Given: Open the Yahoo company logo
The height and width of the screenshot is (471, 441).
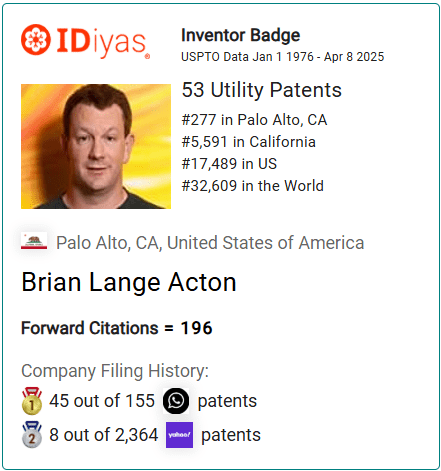Looking at the screenshot, I should pos(179,435).
